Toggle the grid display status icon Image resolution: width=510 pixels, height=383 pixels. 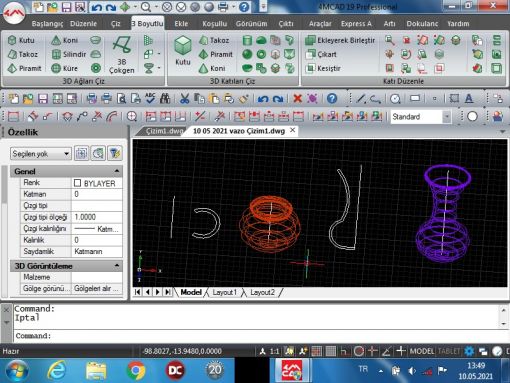pyautogui.click(x=331, y=351)
